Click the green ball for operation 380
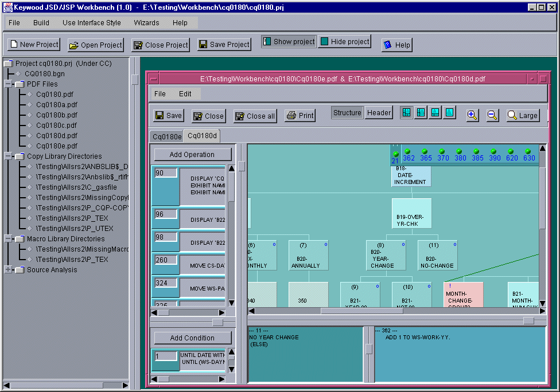 point(459,151)
